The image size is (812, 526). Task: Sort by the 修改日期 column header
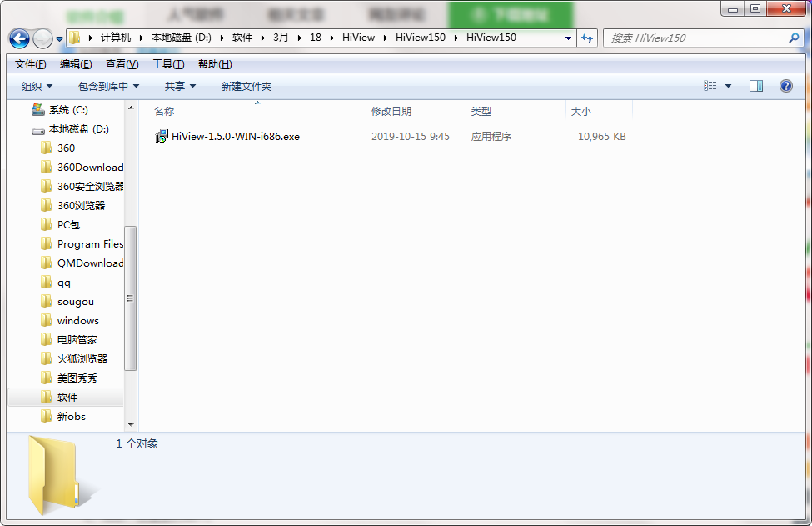click(416, 111)
